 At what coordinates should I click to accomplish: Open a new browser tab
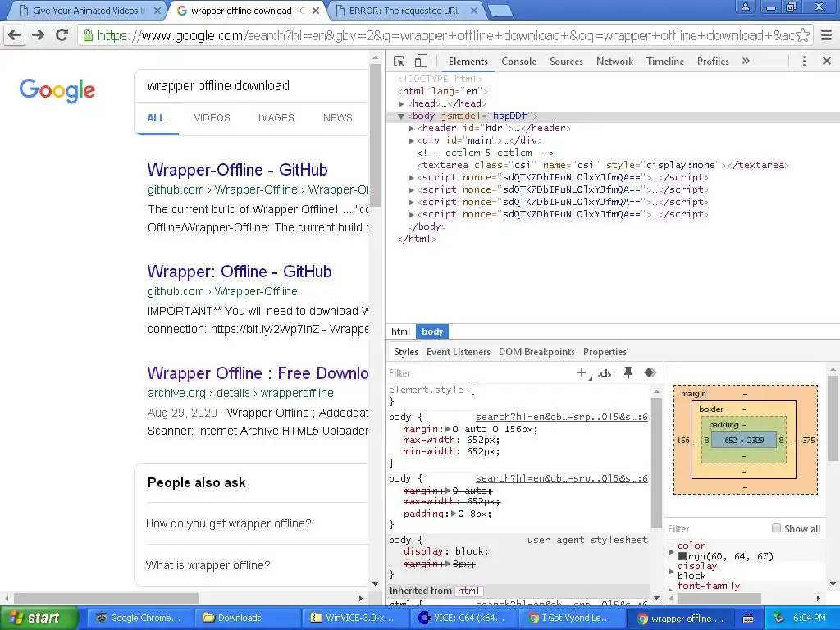[500, 11]
